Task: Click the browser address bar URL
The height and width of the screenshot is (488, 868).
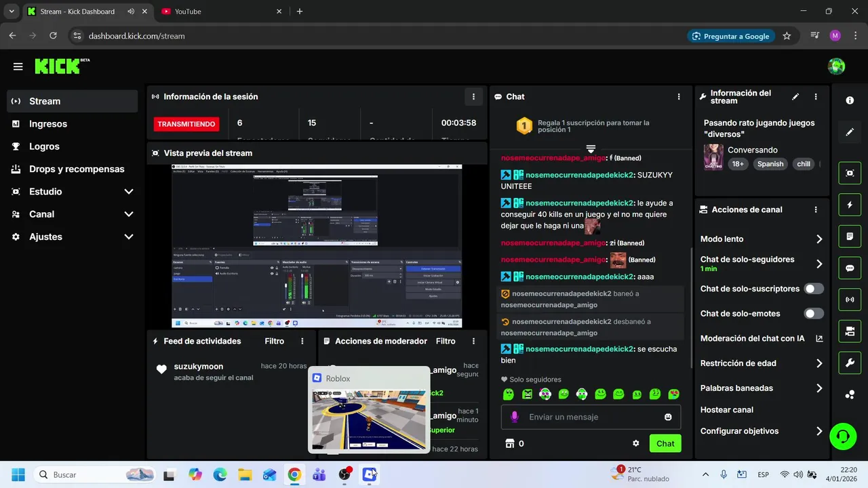Action: pos(136,36)
